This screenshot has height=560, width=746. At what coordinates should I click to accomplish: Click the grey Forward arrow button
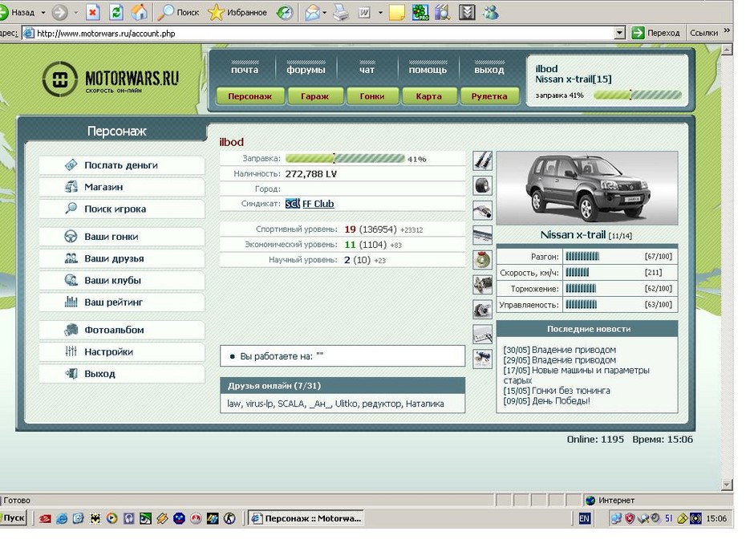pyautogui.click(x=59, y=12)
